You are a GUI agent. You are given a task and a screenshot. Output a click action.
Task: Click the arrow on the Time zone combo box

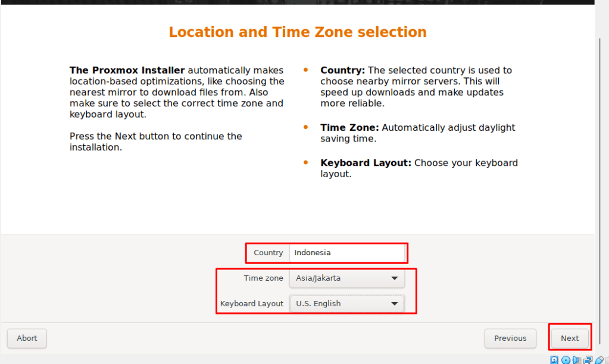394,278
